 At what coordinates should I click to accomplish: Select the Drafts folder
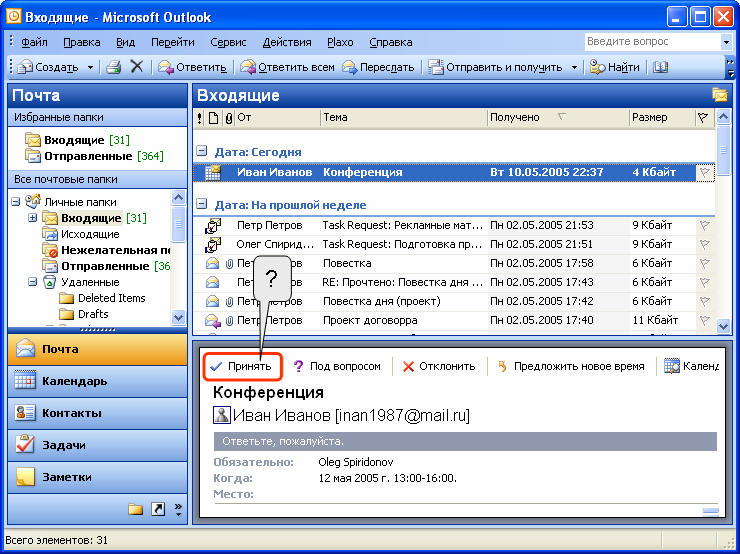(84, 314)
